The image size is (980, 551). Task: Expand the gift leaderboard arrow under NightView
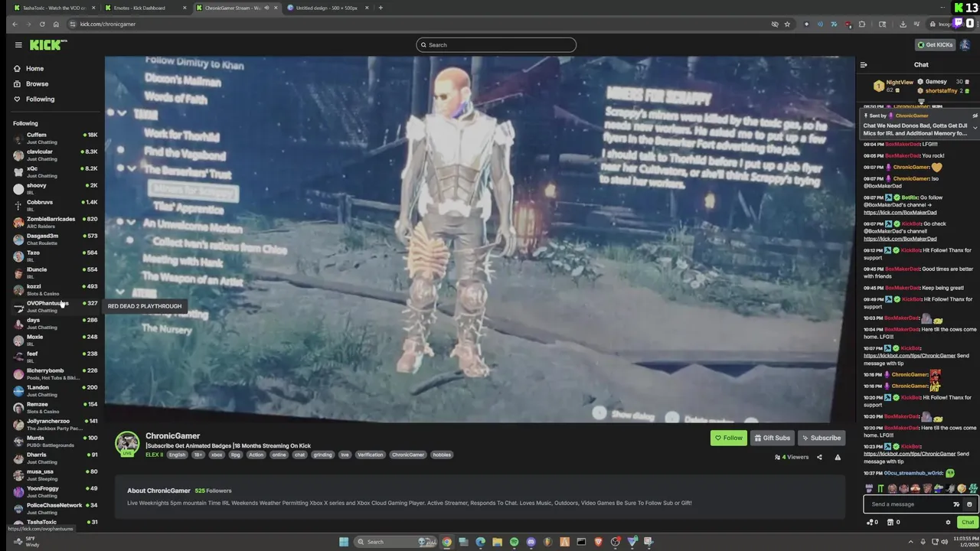[921, 101]
